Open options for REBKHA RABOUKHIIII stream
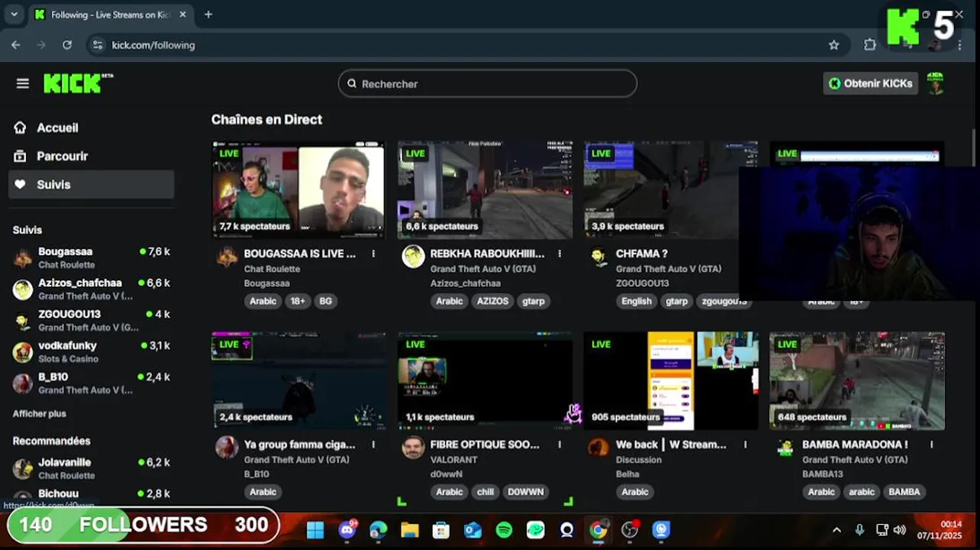 [x=559, y=254]
